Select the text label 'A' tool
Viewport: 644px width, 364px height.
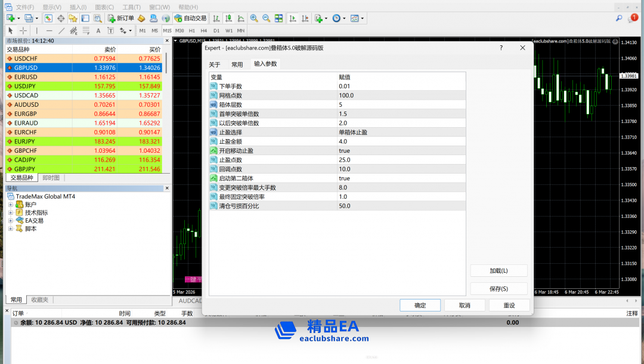(98, 30)
